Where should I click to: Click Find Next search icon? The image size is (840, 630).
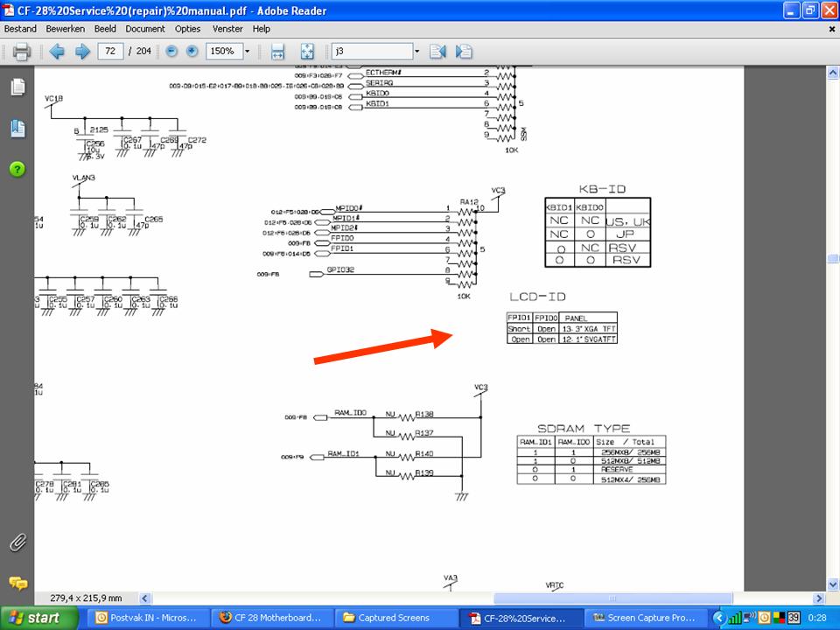(464, 52)
